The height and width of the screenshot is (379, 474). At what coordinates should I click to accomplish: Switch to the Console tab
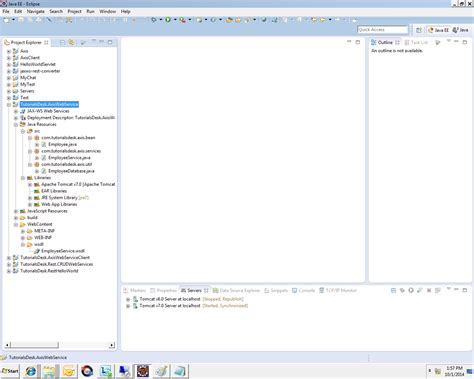tap(304, 290)
